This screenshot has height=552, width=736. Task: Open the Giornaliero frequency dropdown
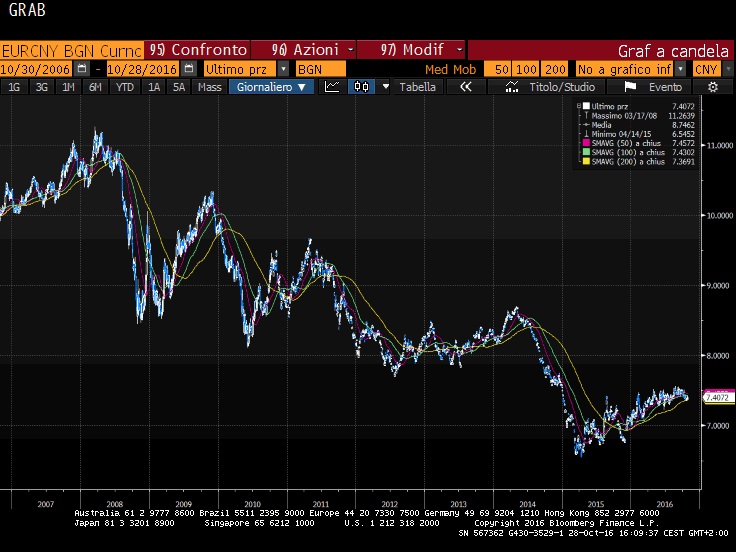(269, 87)
